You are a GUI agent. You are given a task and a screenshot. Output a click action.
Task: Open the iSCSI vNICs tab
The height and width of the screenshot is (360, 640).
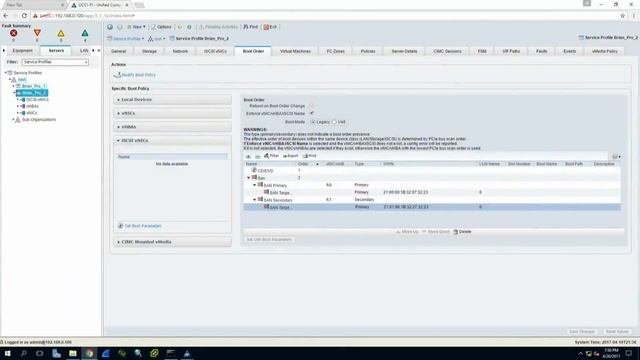click(x=215, y=51)
